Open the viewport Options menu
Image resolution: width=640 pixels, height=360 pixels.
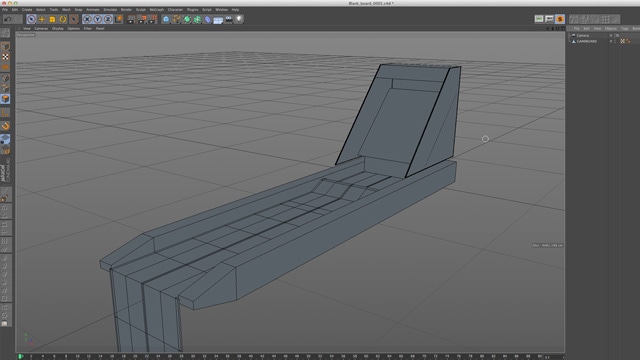tap(73, 29)
